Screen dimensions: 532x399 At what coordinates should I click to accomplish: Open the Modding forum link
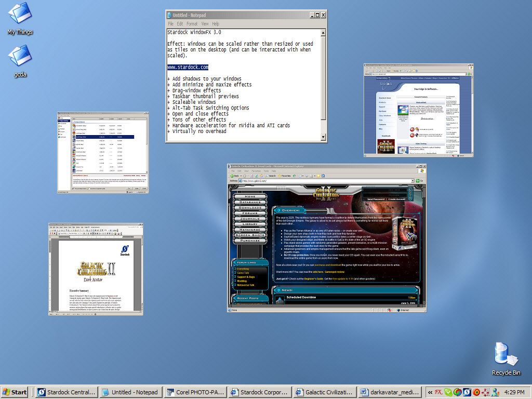(x=242, y=281)
